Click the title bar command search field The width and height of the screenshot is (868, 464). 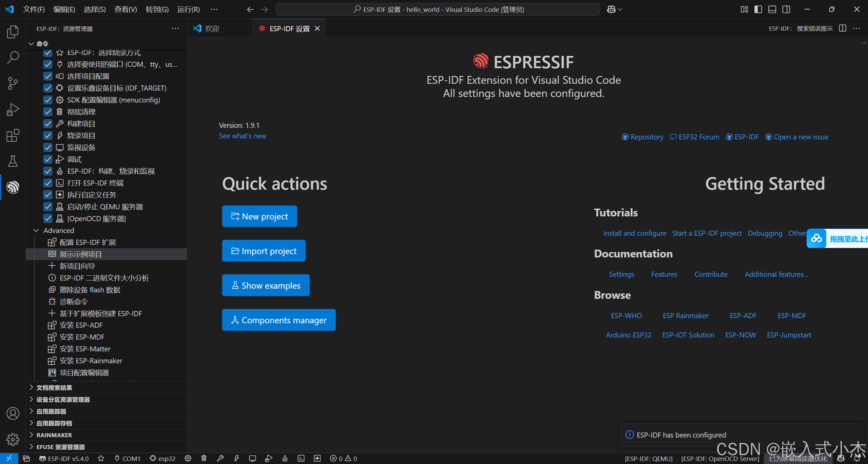pos(438,9)
